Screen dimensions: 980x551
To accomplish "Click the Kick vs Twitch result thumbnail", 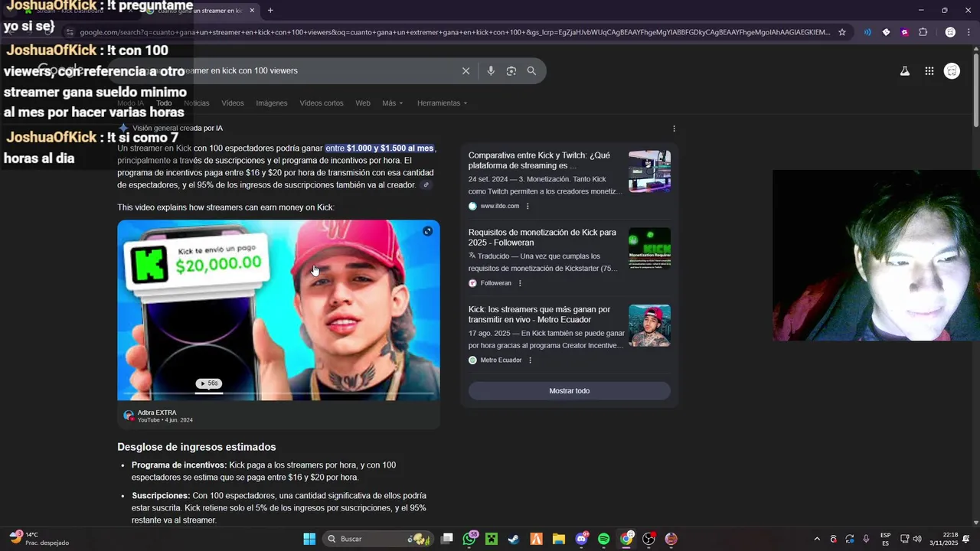I will point(649,171).
